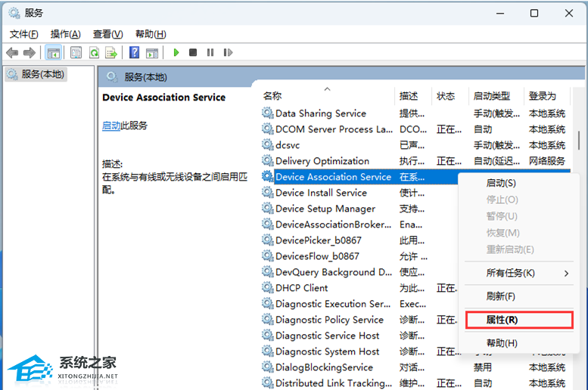
Task: Click the Restart Service toolbar icon
Action: (x=226, y=52)
